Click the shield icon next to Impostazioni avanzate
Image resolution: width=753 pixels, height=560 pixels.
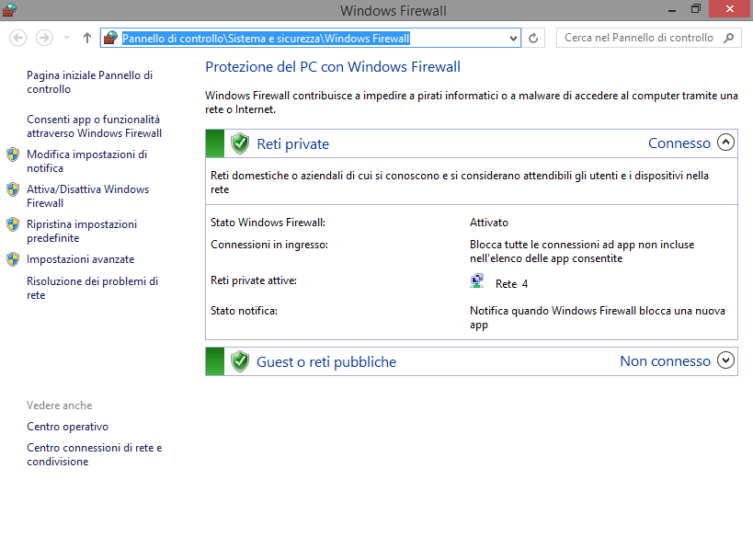tap(13, 259)
